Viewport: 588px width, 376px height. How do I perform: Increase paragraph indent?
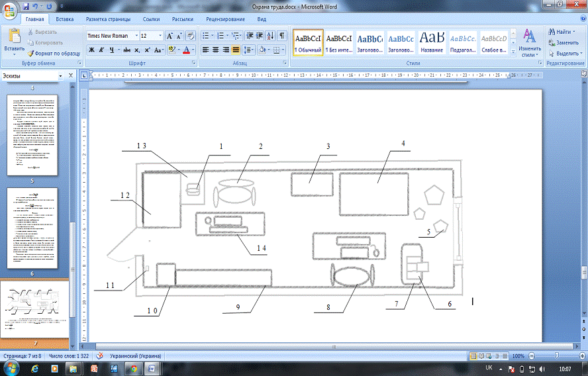260,36
